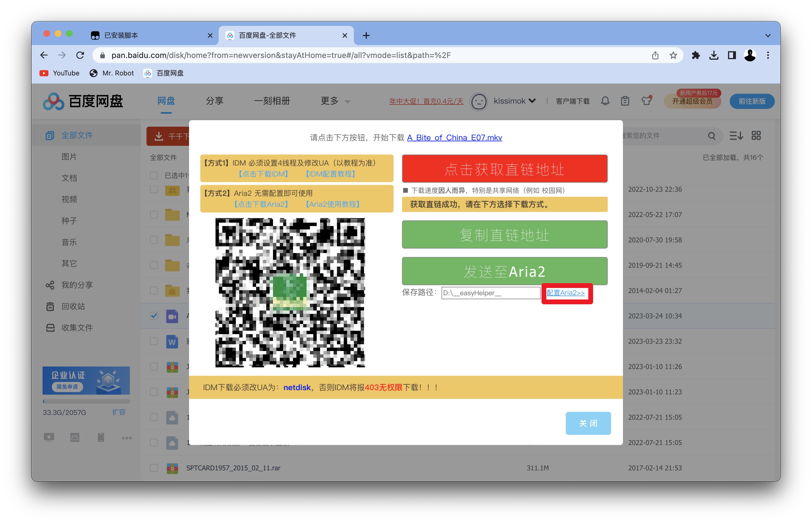
Task: Toggle the select-all files checkbox
Action: tap(154, 175)
